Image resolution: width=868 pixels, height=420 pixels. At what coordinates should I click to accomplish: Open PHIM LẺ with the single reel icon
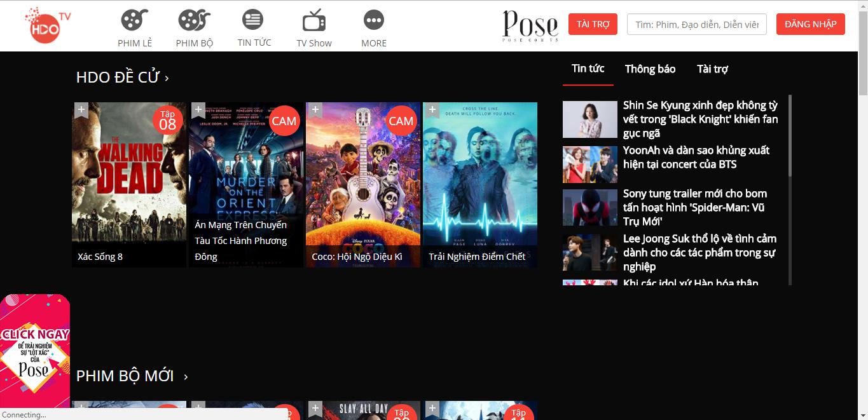coord(134,21)
